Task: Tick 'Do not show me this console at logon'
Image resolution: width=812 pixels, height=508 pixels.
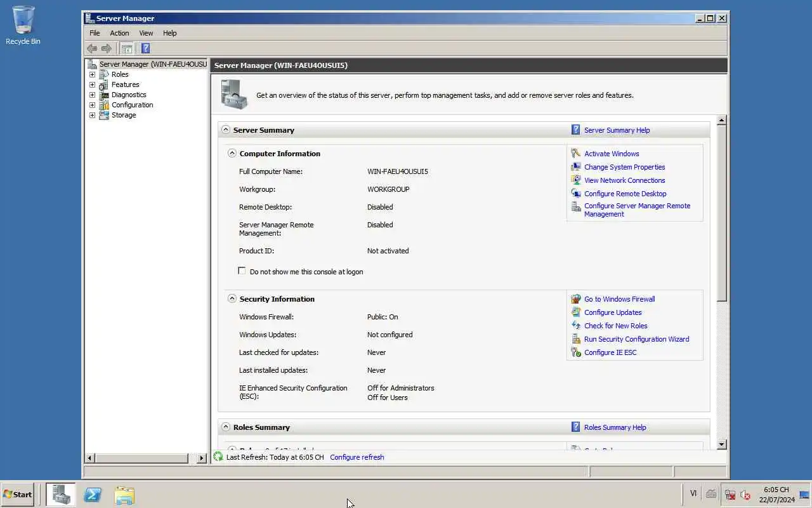Action: (x=242, y=271)
